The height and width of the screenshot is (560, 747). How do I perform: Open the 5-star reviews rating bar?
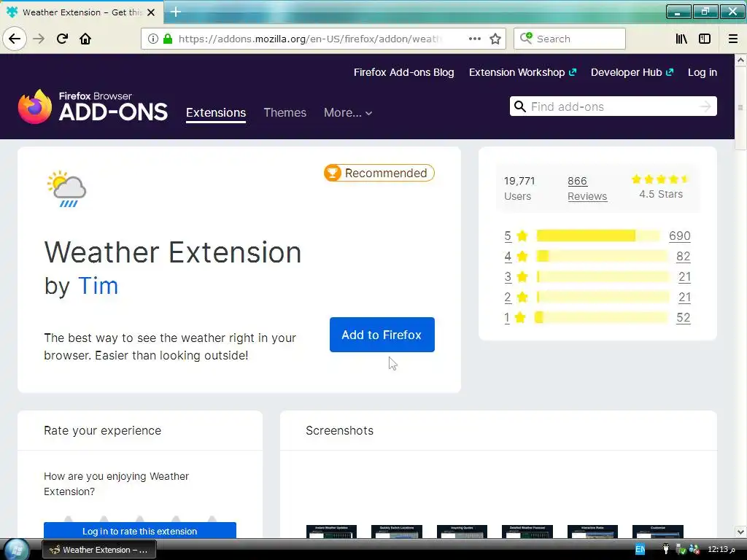(598, 236)
